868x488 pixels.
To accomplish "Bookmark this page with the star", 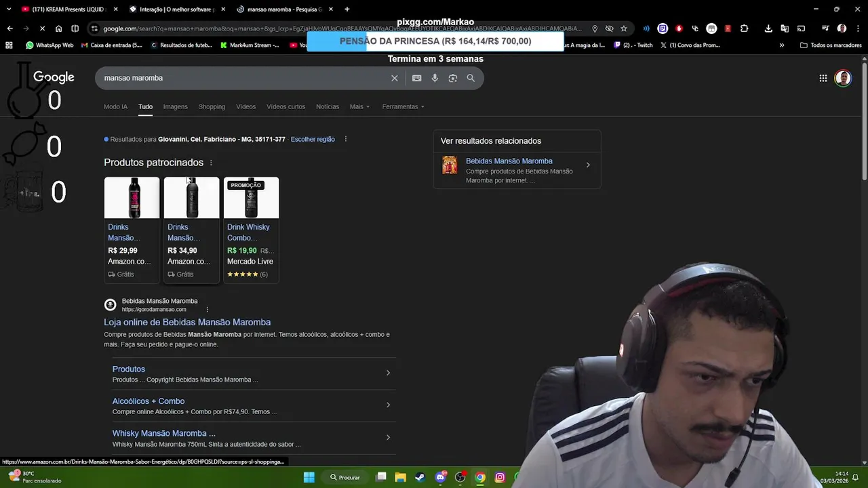I will [624, 28].
